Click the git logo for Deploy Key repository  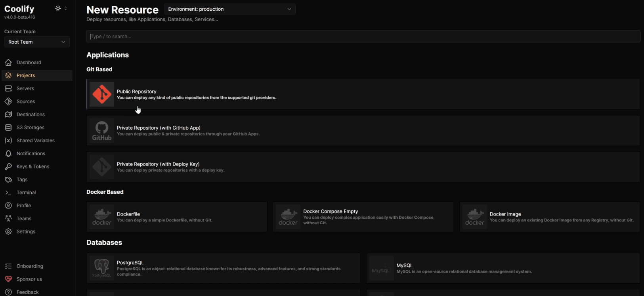(x=102, y=167)
